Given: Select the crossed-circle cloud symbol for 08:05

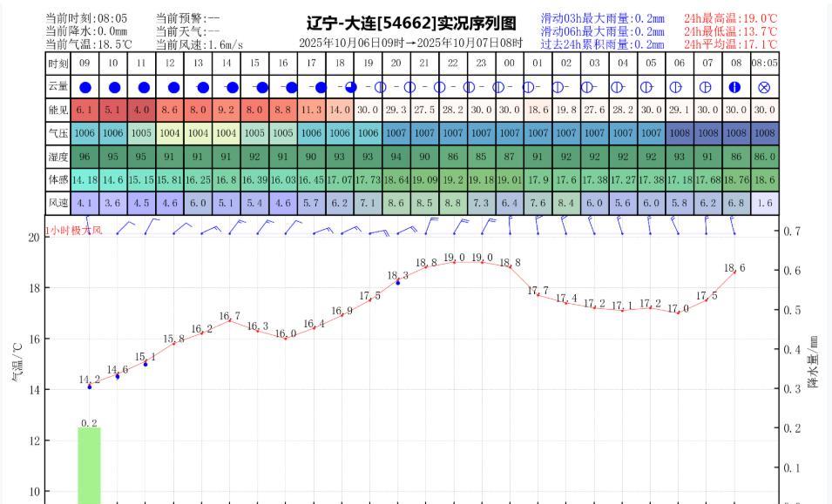Looking at the screenshot, I should pyautogui.click(x=764, y=87).
